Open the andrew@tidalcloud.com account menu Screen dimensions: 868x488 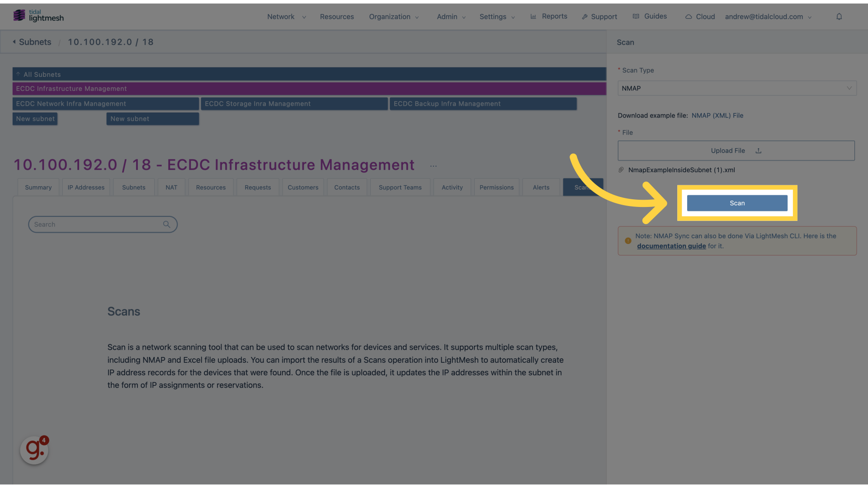click(x=769, y=17)
